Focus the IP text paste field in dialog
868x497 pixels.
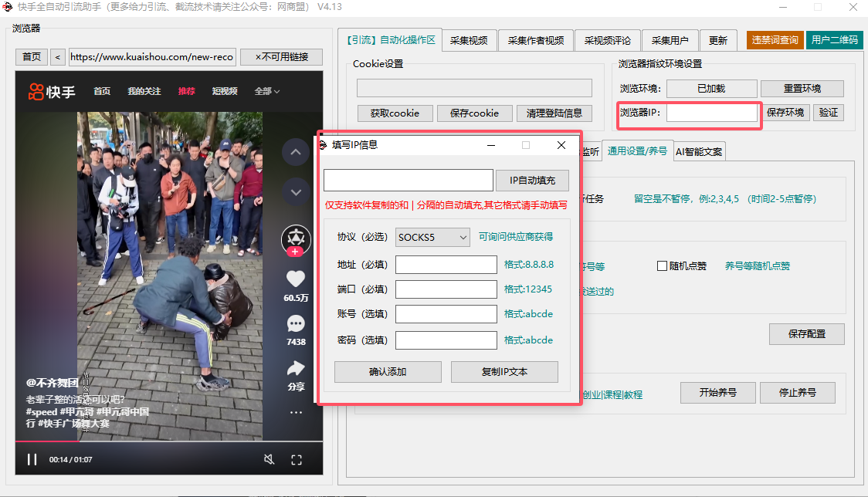tap(409, 181)
